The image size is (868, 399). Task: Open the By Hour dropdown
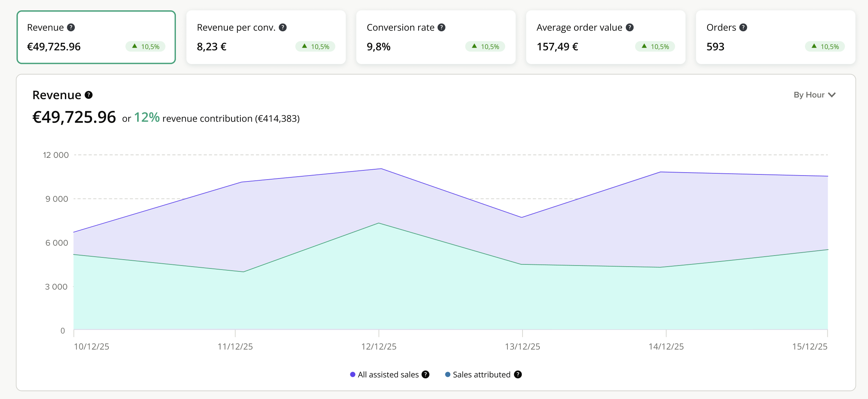(x=809, y=95)
